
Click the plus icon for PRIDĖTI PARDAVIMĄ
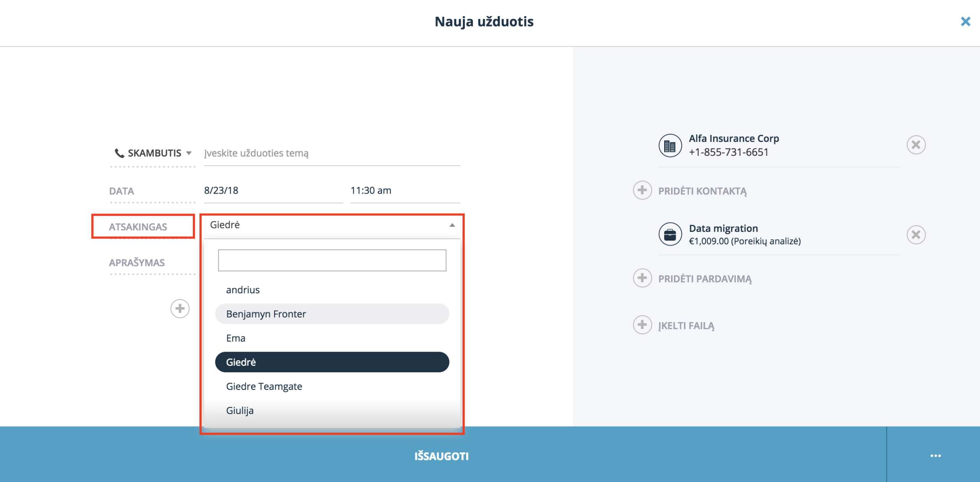tap(642, 278)
